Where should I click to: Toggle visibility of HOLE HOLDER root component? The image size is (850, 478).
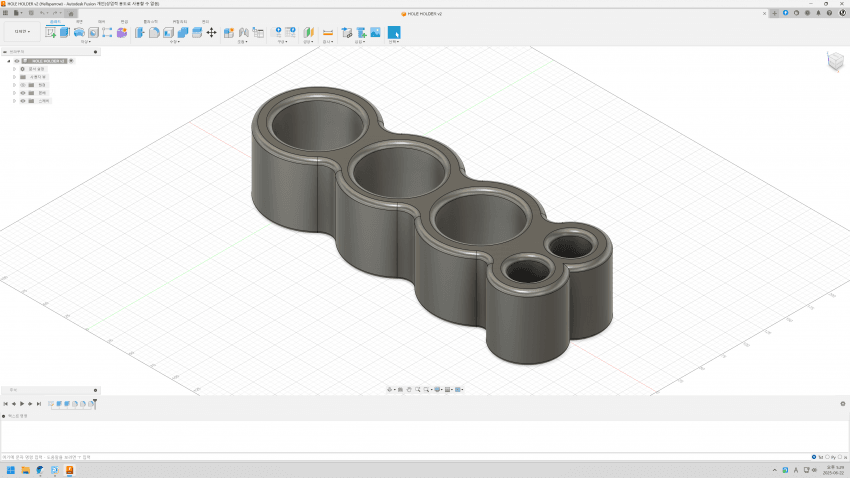pos(17,61)
